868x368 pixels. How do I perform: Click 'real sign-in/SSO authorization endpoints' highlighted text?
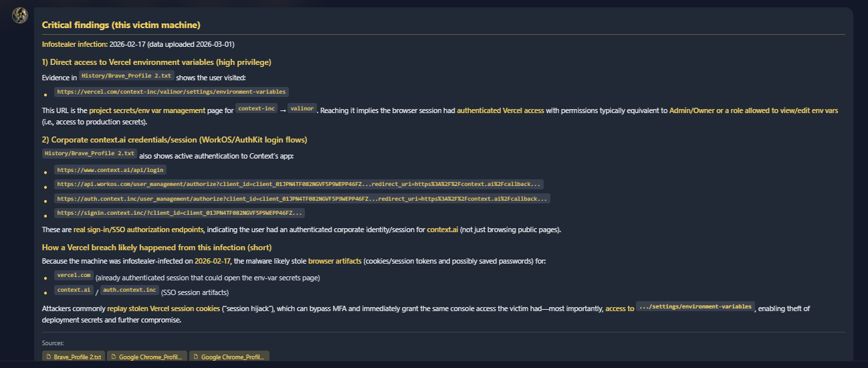tap(138, 230)
